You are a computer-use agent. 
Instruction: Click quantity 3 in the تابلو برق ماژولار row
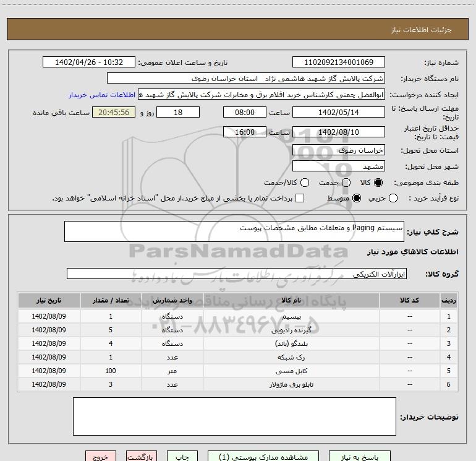point(111,384)
